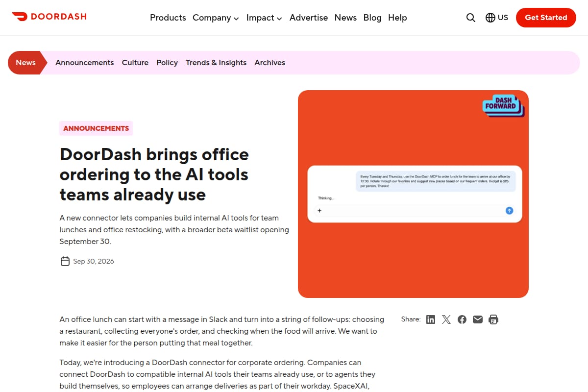Click the 'Thinking...' text in chat mockup
This screenshot has height=392, width=588.
[x=326, y=198]
